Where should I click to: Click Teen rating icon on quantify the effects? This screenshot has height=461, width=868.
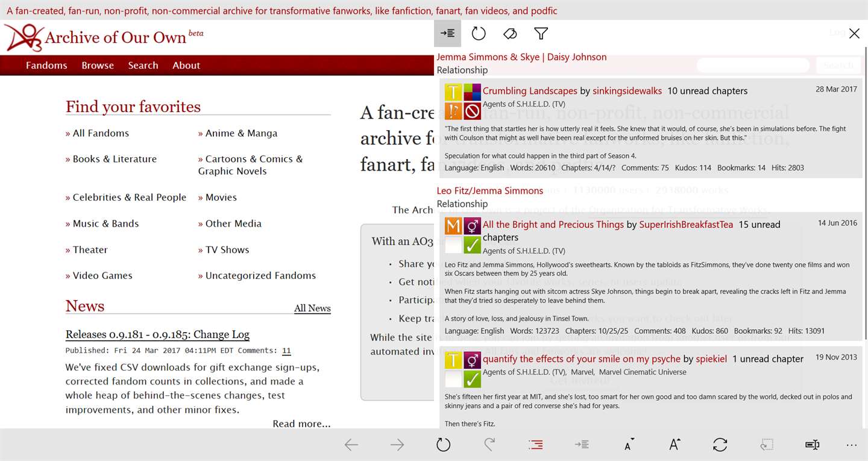tap(453, 360)
